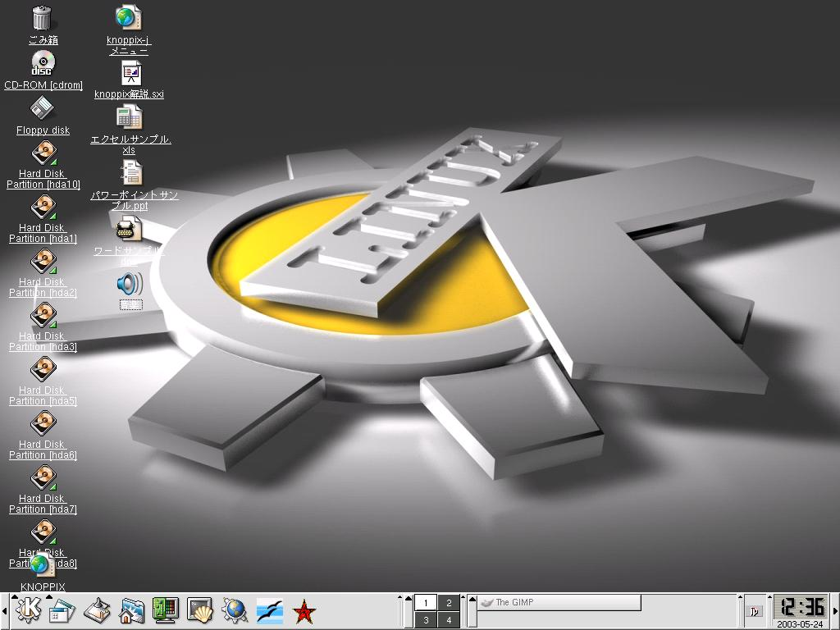Switch to virtual desktop 2

(x=449, y=603)
